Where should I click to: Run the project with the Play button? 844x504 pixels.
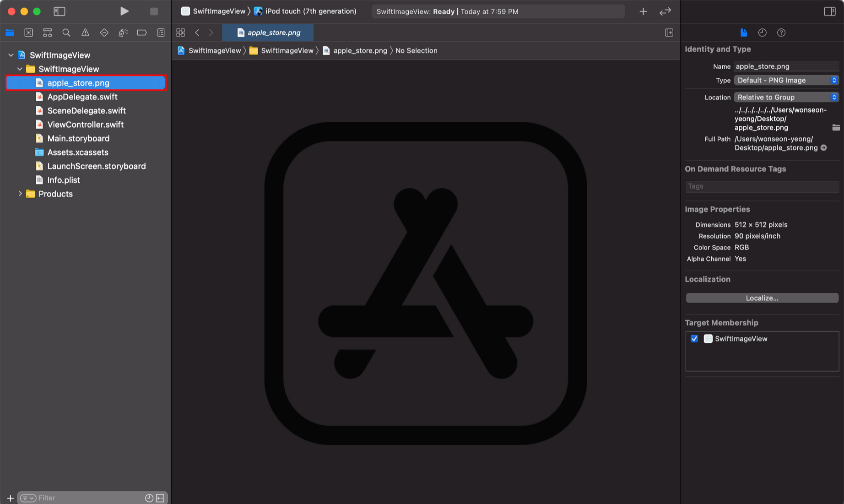tap(124, 11)
